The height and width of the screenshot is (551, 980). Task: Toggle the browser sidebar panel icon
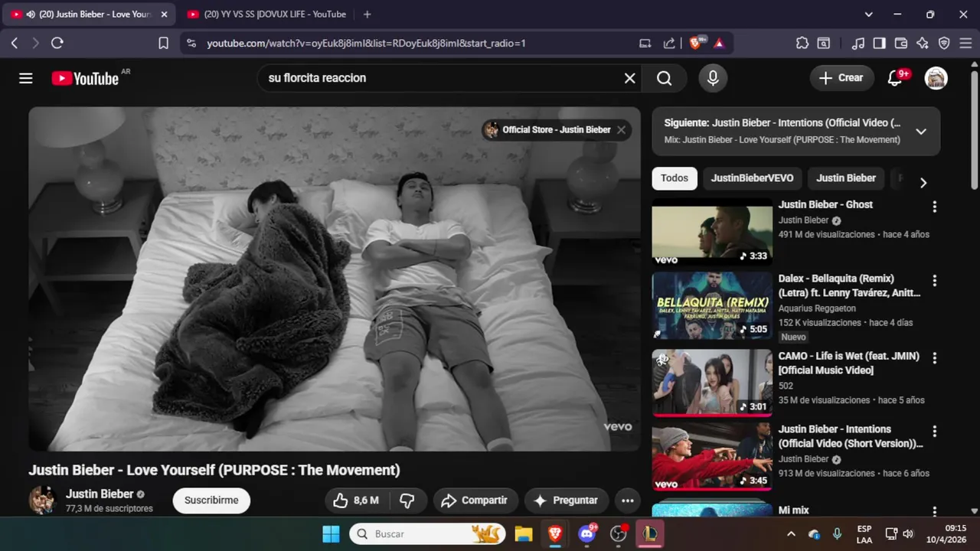(880, 44)
